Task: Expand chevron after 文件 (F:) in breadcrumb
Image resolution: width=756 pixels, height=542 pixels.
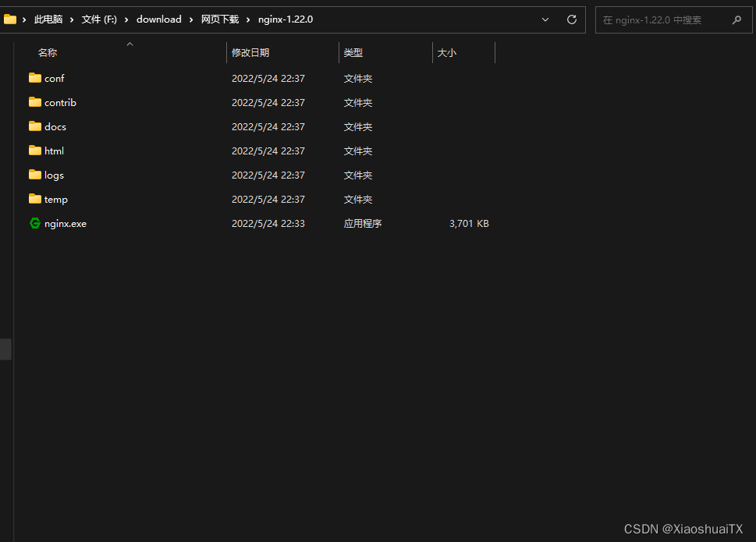Action: click(x=126, y=19)
